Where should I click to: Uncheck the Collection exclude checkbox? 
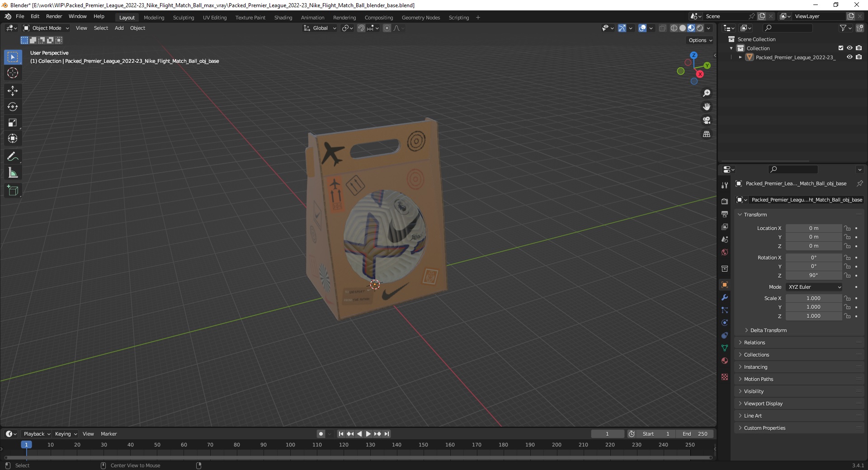(841, 48)
